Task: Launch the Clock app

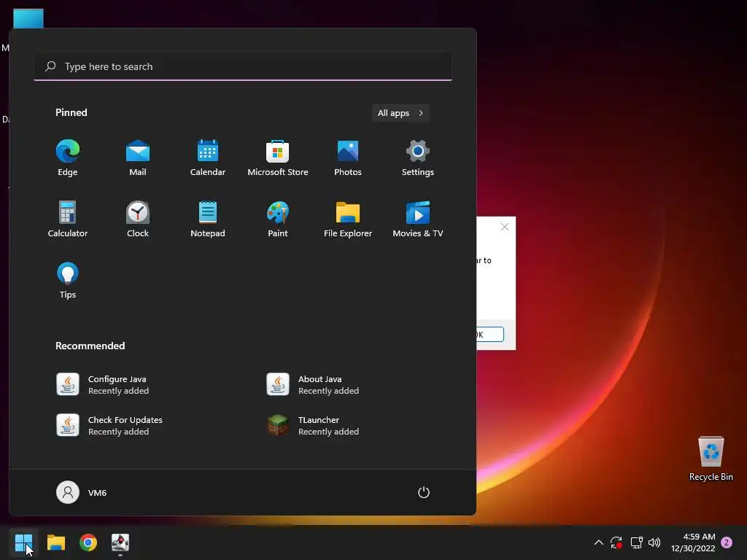Action: (x=138, y=219)
